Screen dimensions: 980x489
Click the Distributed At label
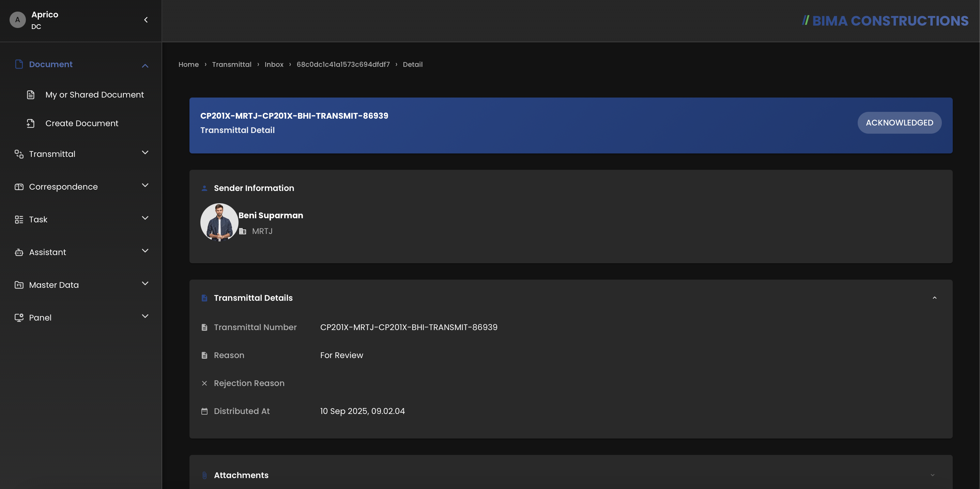(x=242, y=411)
